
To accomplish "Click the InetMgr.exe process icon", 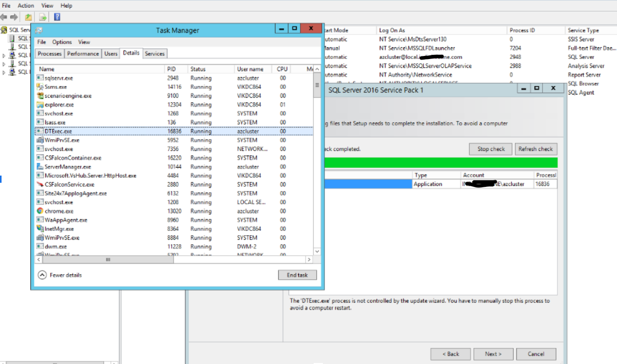I will coord(40,228).
